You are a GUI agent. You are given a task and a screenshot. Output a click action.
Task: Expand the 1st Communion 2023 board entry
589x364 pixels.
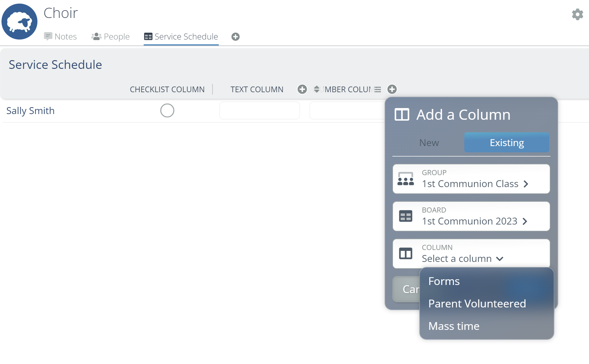pos(525,222)
